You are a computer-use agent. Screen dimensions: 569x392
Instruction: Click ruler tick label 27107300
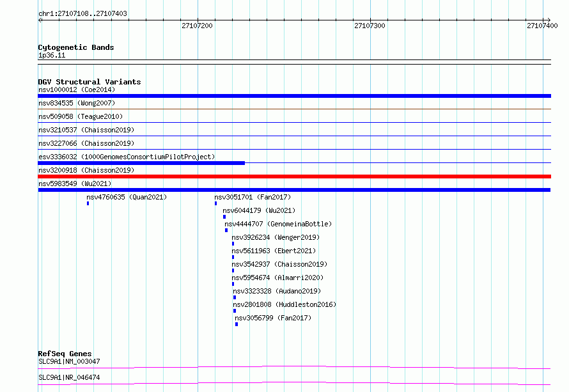point(370,26)
